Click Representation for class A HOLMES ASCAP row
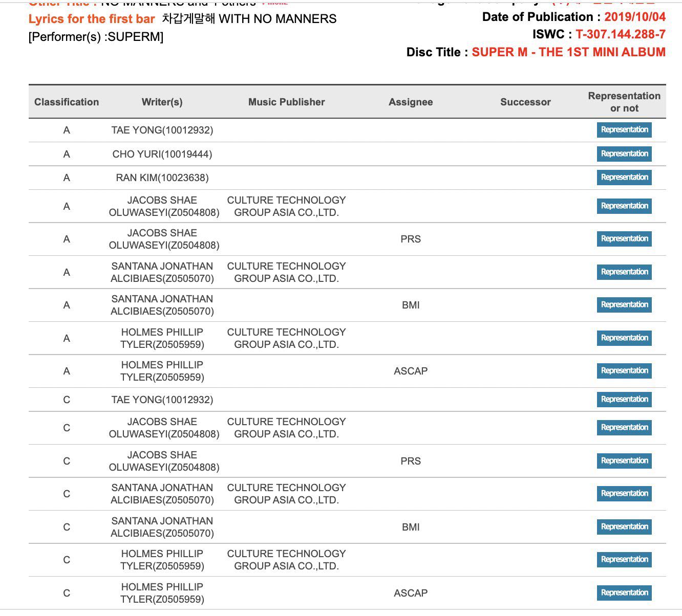The height and width of the screenshot is (616, 682). (x=624, y=371)
